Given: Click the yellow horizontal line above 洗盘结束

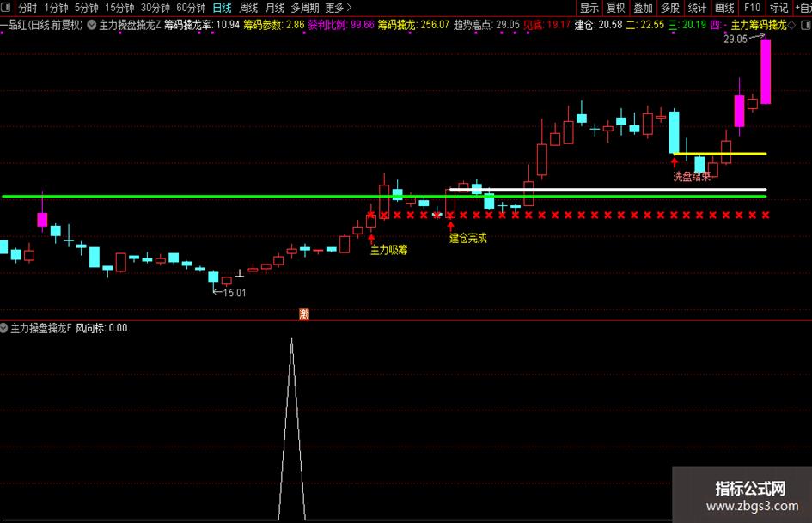Looking at the screenshot, I should [719, 154].
